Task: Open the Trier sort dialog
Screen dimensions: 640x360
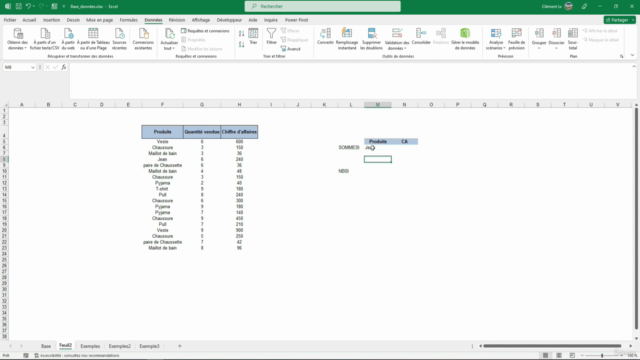Action: click(x=253, y=37)
